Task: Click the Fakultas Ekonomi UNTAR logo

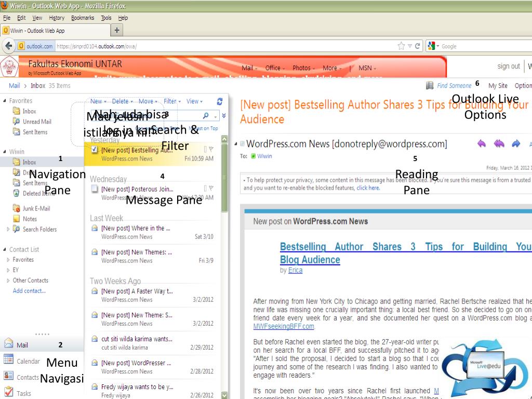Action: (x=9, y=66)
